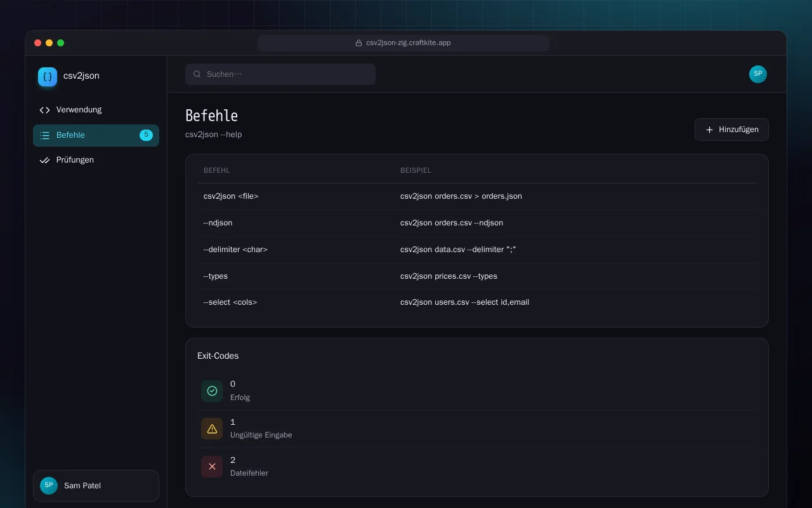Screen dimensions: 812x508
Task: Click example 'csv2json users.csv --select id,email'
Action: pos(464,302)
